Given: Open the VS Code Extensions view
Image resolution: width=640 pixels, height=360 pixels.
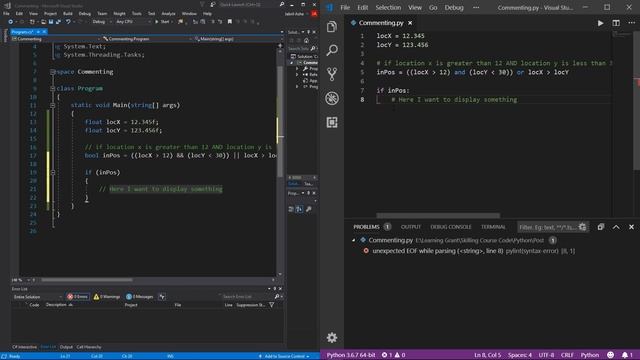Looking at the screenshot, I should 332,122.
